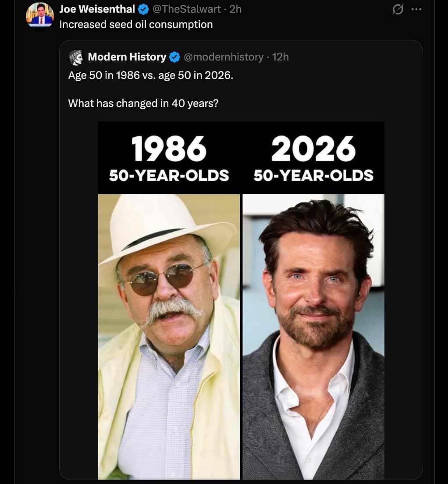Open Joe Weisenthal's profile picture
Screen dimensions: 448x484
(x=39, y=14)
